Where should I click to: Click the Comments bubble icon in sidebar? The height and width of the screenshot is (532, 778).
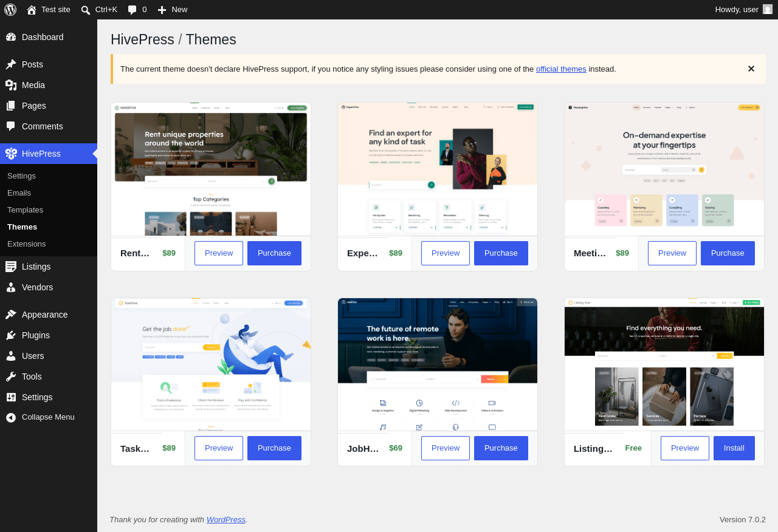11,126
